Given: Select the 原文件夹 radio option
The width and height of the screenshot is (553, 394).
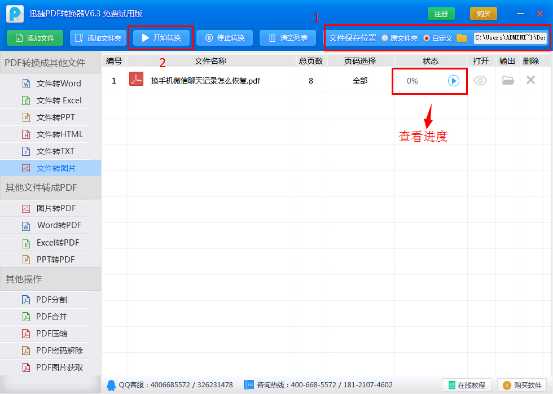Looking at the screenshot, I should pos(400,38).
